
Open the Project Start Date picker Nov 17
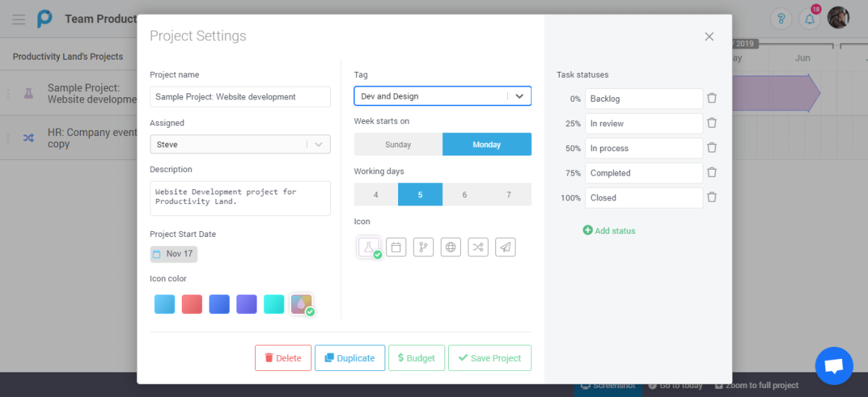(x=174, y=254)
